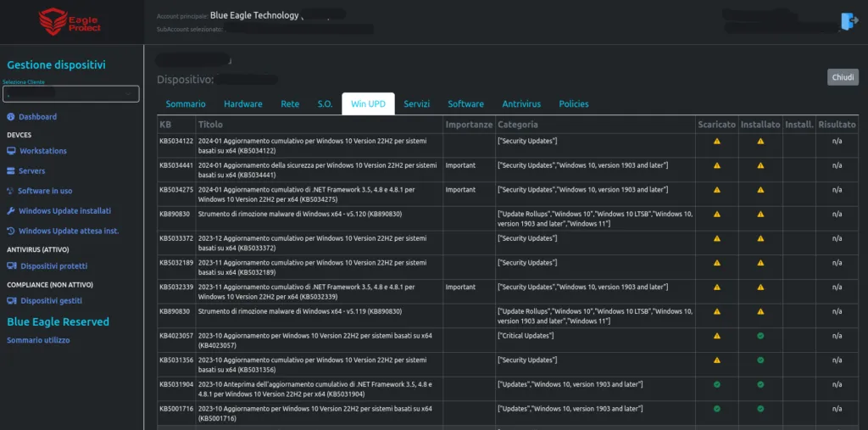
Task: Click Installato warning icon for KB5034122
Action: (760, 142)
